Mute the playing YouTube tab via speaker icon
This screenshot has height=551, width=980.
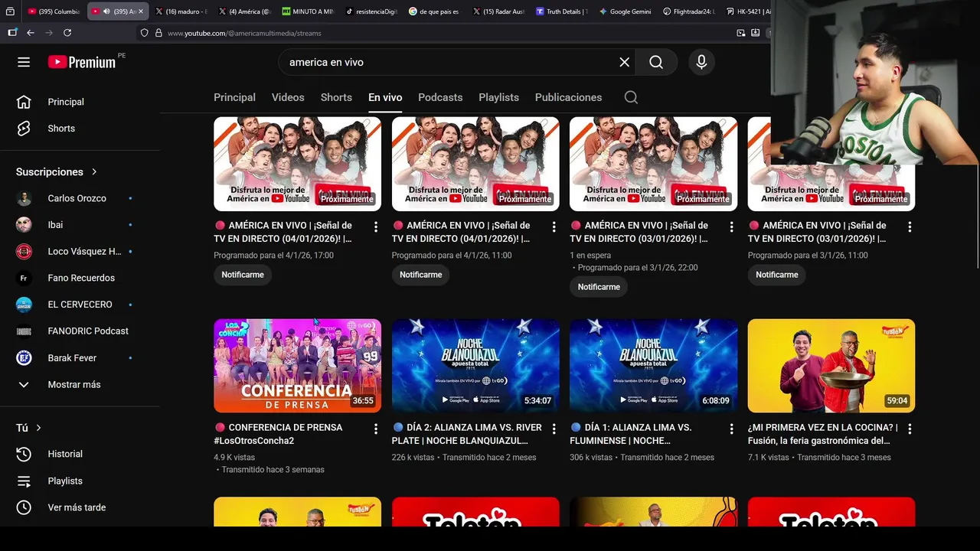pyautogui.click(x=106, y=11)
